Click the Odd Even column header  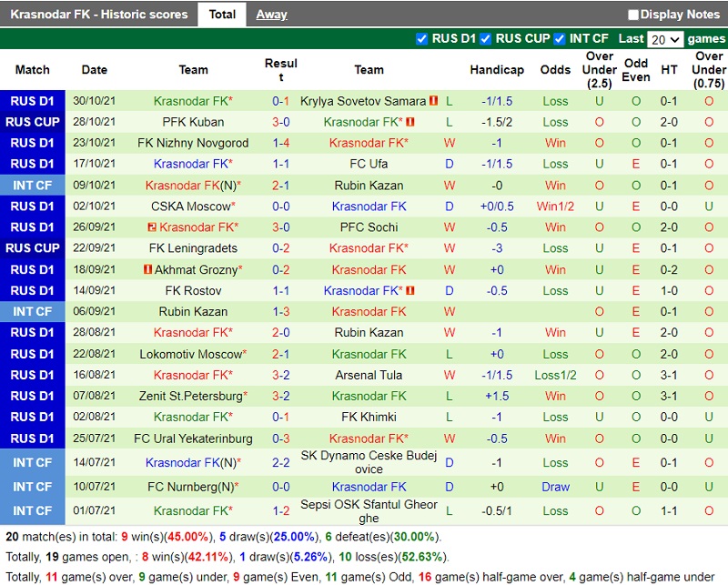coord(635,70)
